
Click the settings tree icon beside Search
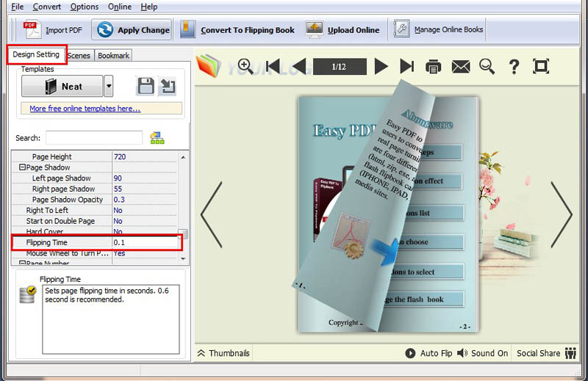point(157,138)
